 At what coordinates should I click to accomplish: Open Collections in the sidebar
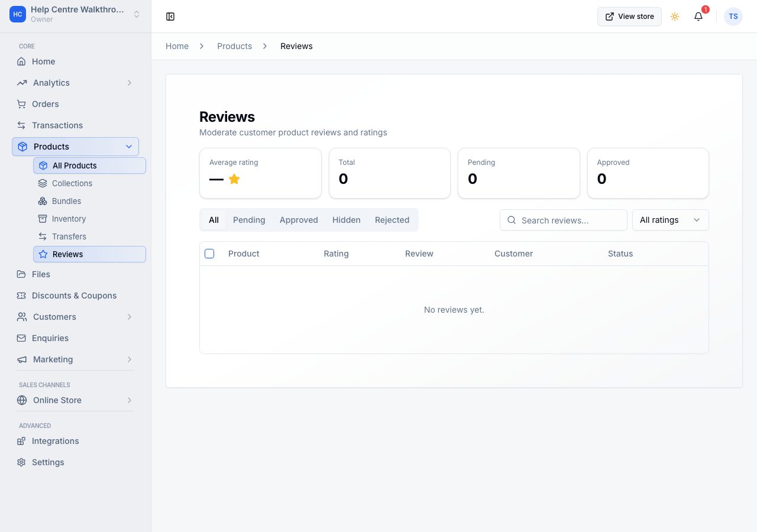pyautogui.click(x=89, y=183)
